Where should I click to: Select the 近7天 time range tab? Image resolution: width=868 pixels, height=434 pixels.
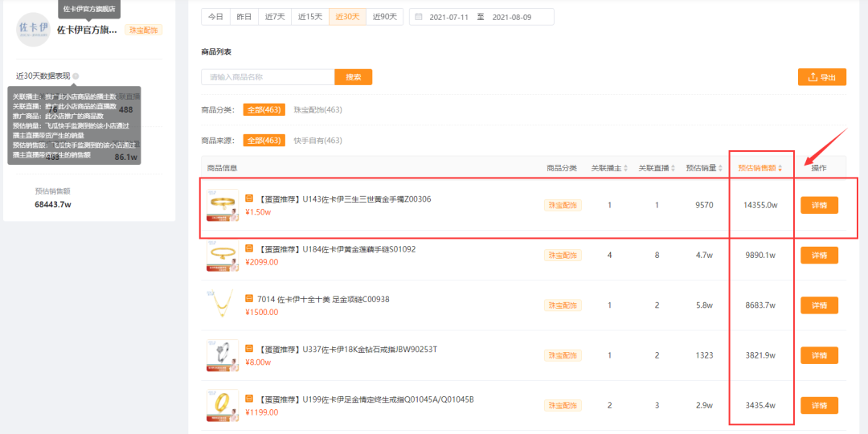[275, 17]
